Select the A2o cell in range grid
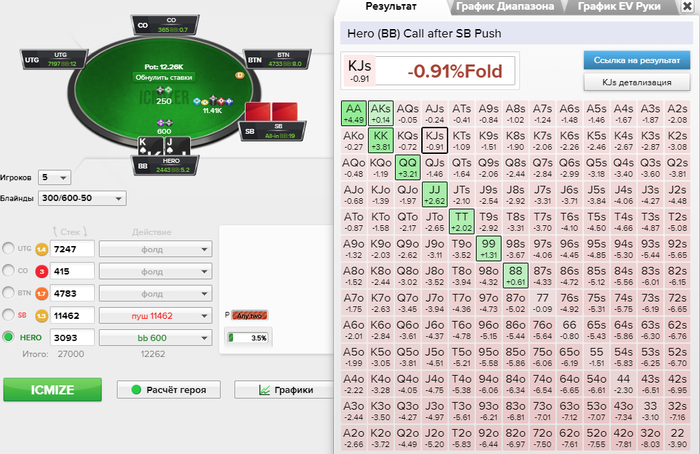 coord(354,437)
